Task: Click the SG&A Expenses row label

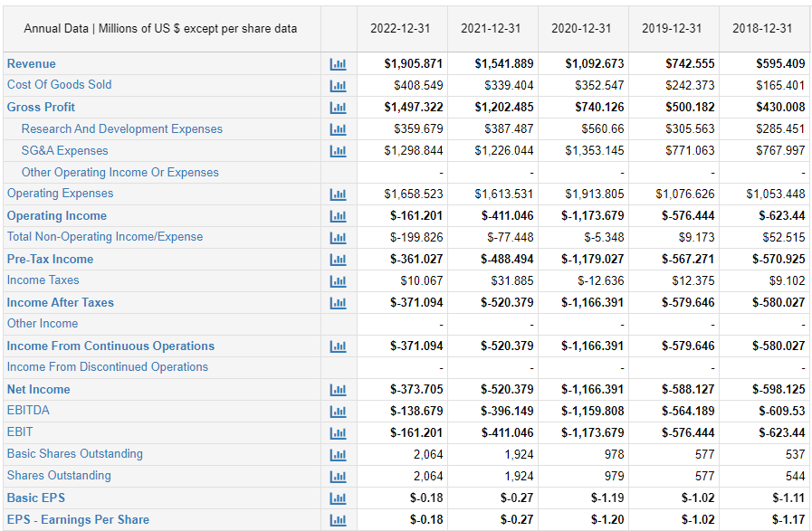Action: tap(64, 151)
